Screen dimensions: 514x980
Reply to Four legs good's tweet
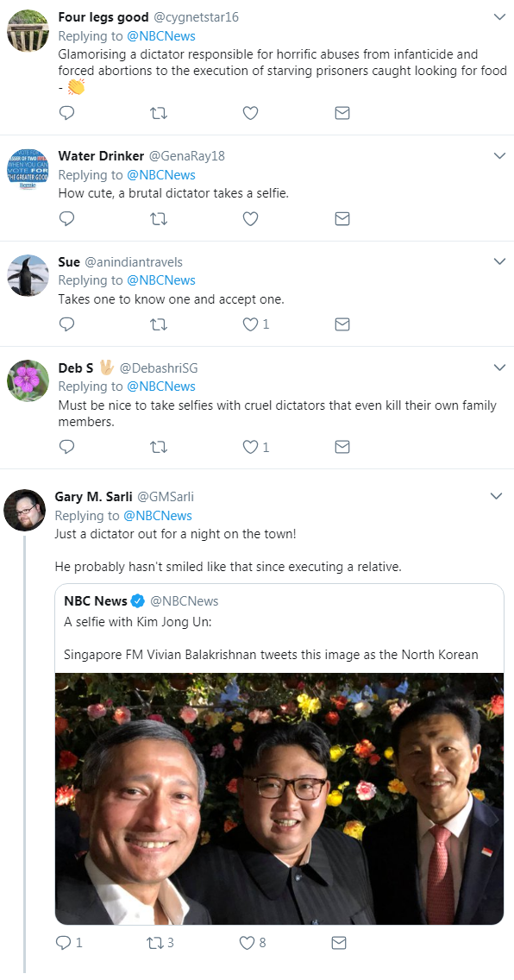[x=66, y=113]
